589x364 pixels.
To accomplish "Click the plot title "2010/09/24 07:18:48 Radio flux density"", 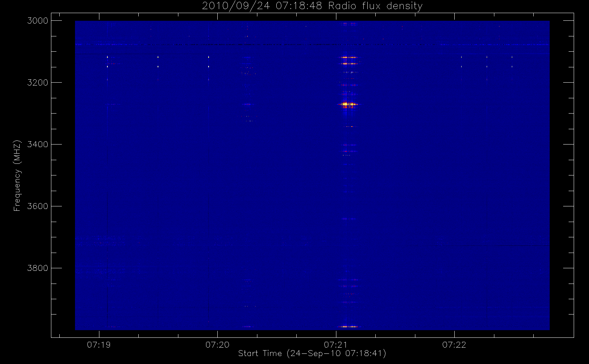I will pyautogui.click(x=312, y=6).
